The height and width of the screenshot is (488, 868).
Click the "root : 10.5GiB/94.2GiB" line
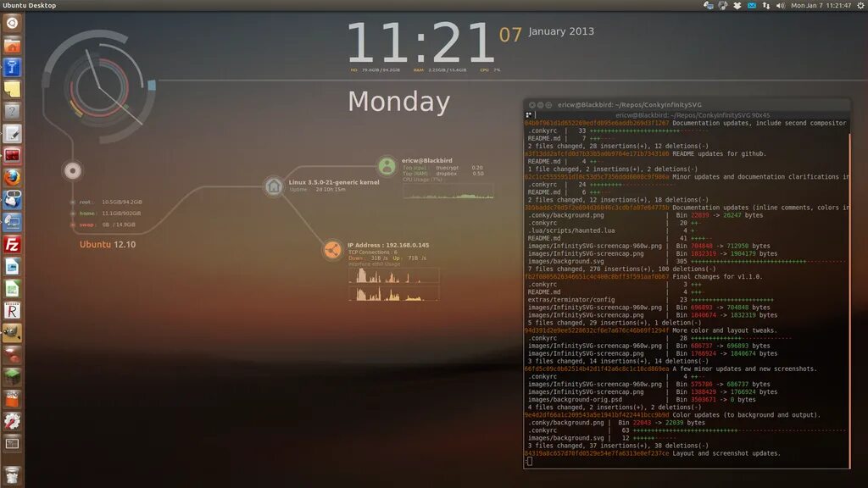110,202
